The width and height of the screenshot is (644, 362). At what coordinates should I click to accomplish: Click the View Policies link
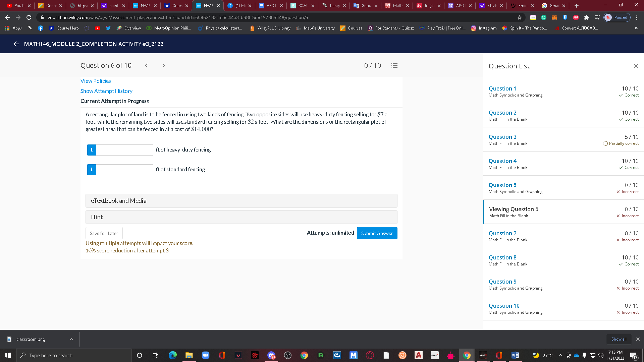tap(96, 81)
